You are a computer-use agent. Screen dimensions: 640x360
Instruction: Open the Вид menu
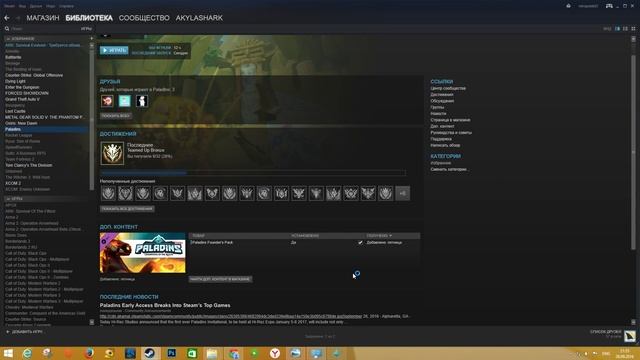pos(22,6)
